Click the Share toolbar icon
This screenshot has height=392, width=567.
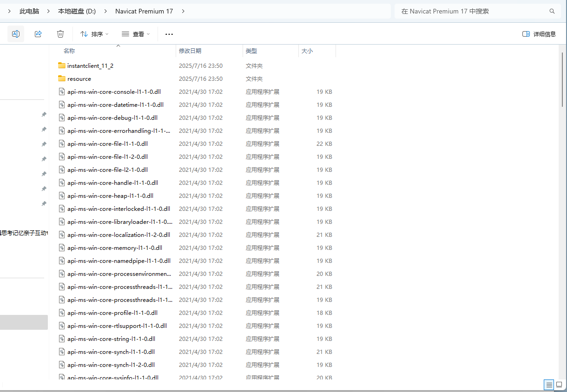(x=38, y=34)
